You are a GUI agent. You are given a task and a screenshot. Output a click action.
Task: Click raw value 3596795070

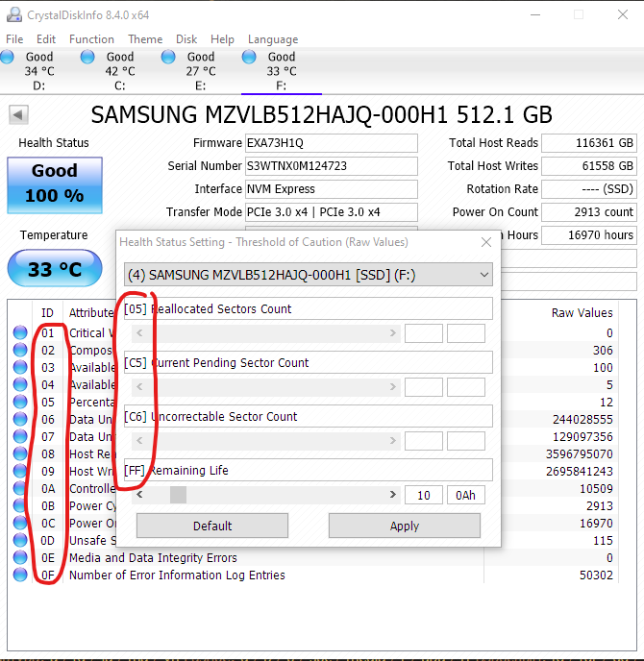pyautogui.click(x=580, y=454)
